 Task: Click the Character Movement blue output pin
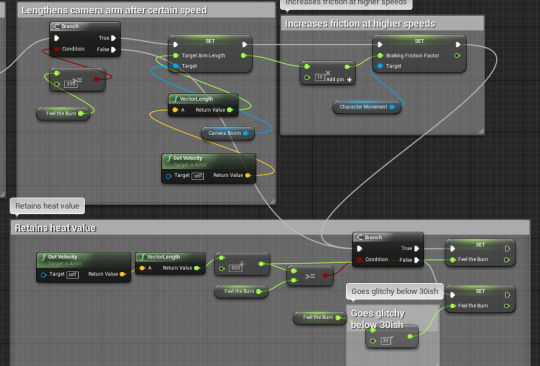392,107
